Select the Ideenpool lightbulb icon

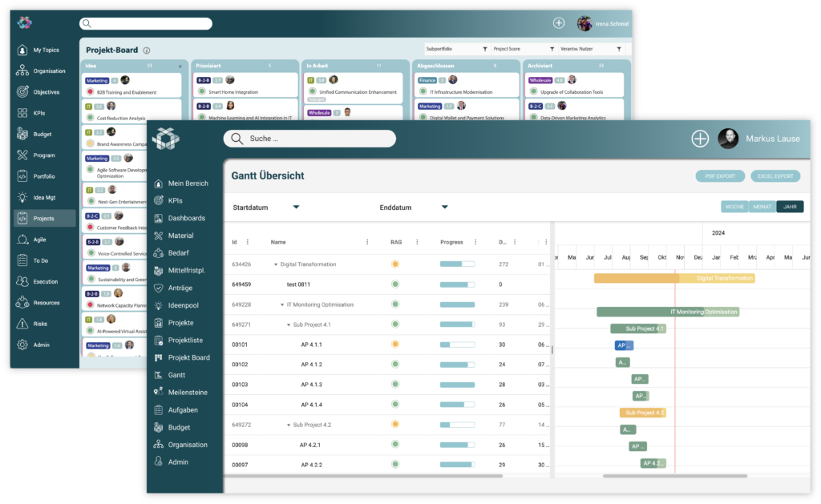159,305
